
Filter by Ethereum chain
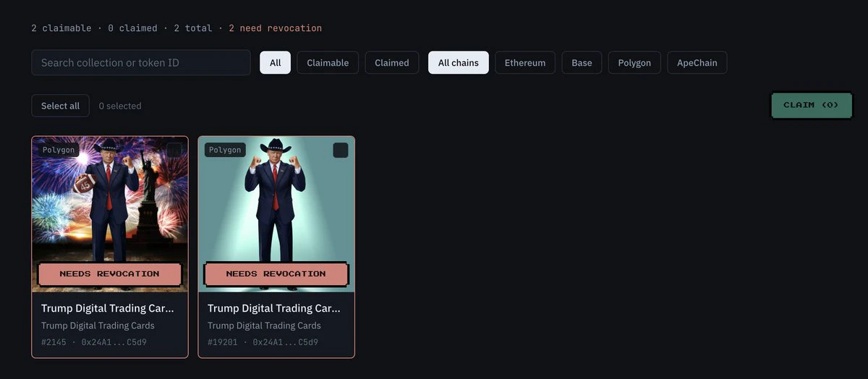pyautogui.click(x=525, y=63)
